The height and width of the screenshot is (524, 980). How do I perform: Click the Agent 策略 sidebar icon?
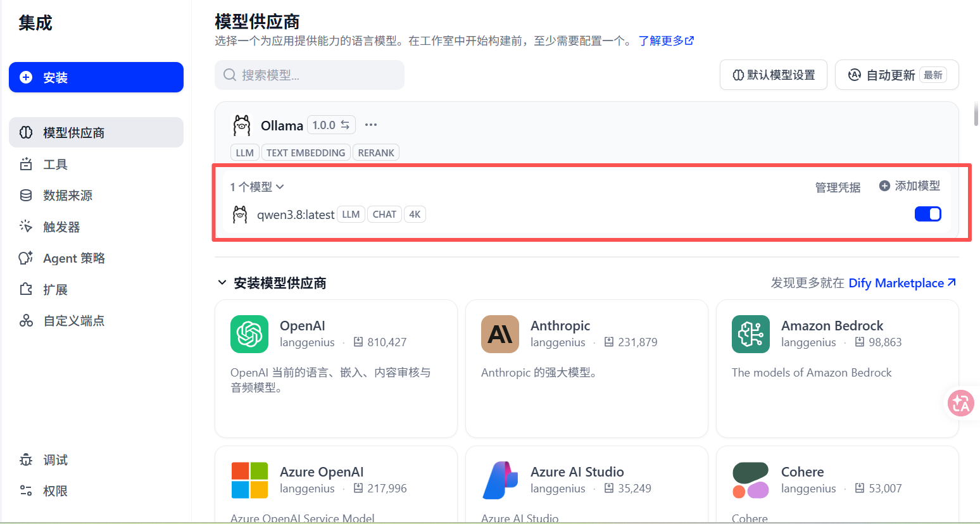tap(26, 258)
